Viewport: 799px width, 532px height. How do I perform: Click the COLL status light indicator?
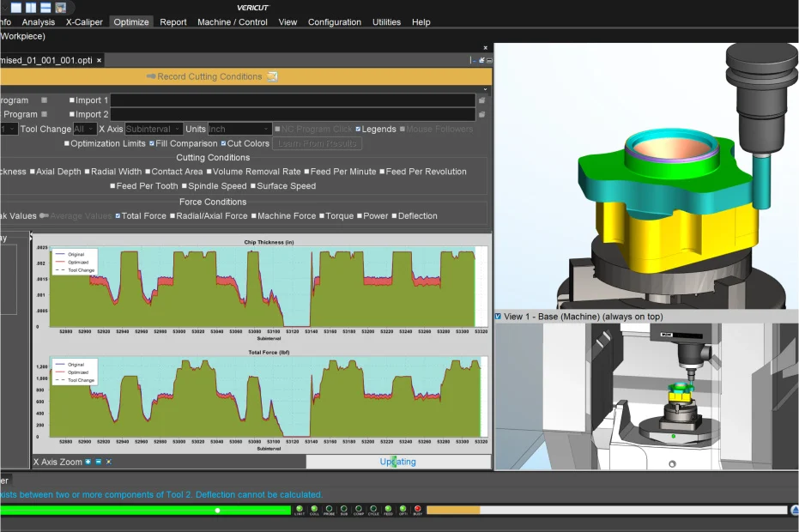[314, 510]
